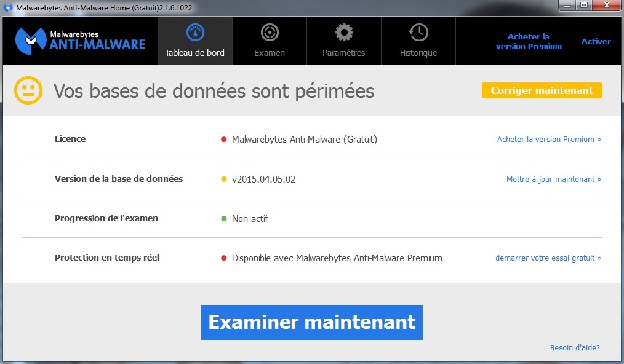Follow the Licence row's Acheter la version Premium link

tap(549, 139)
